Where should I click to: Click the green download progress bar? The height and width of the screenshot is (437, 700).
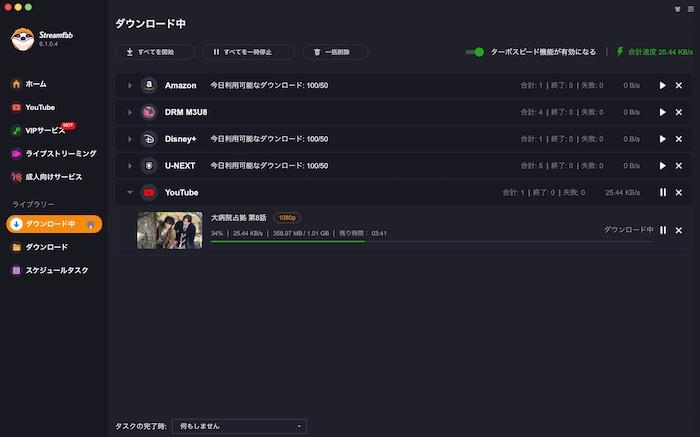(x=288, y=241)
